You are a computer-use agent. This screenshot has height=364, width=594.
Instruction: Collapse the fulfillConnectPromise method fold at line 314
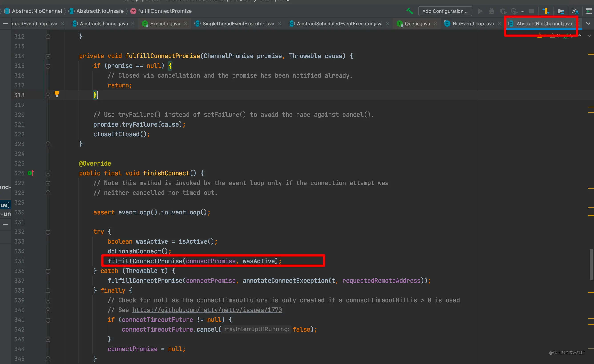[x=48, y=56]
